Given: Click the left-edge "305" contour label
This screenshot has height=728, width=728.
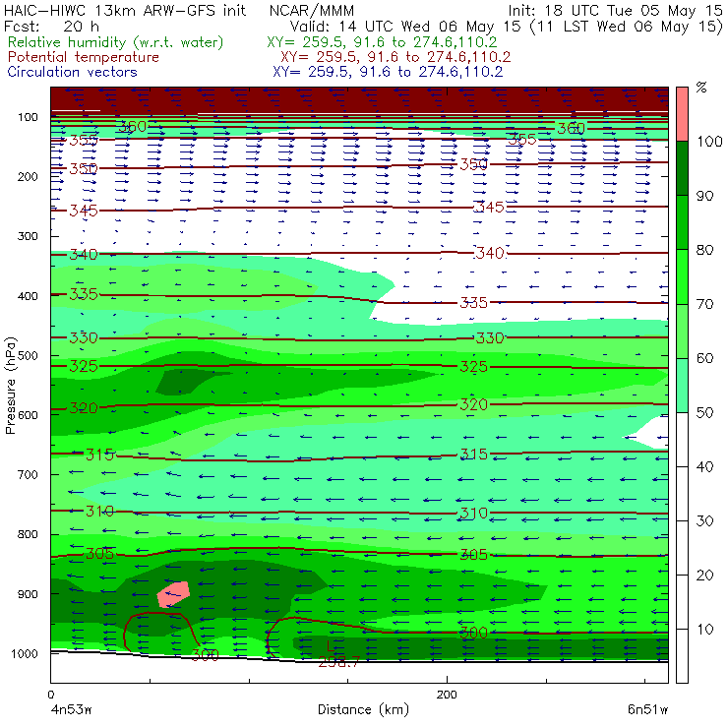Looking at the screenshot, I should 99,554.
